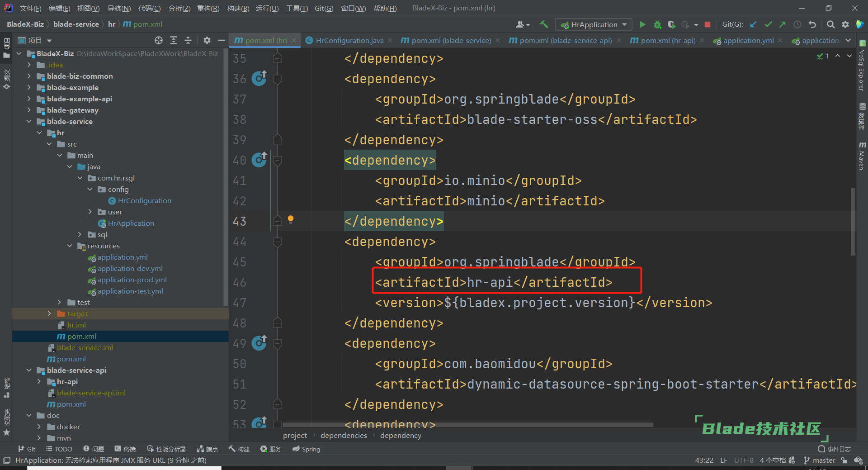The width and height of the screenshot is (868, 470).
Task: Open Git tool window button
Action: coord(27,449)
